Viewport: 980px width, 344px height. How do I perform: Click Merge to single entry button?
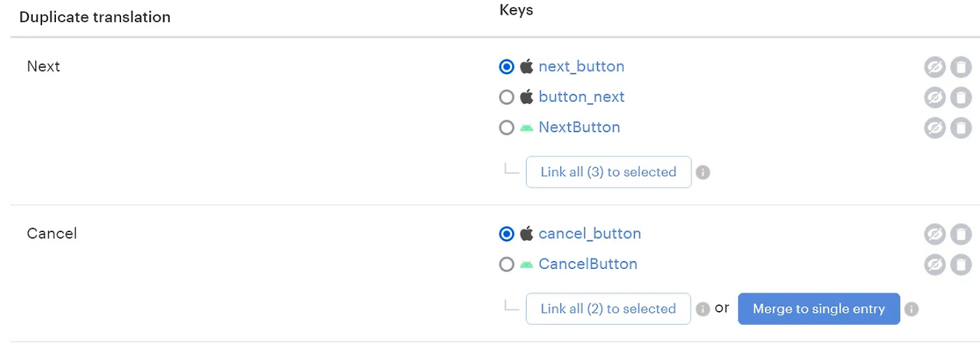pos(818,309)
